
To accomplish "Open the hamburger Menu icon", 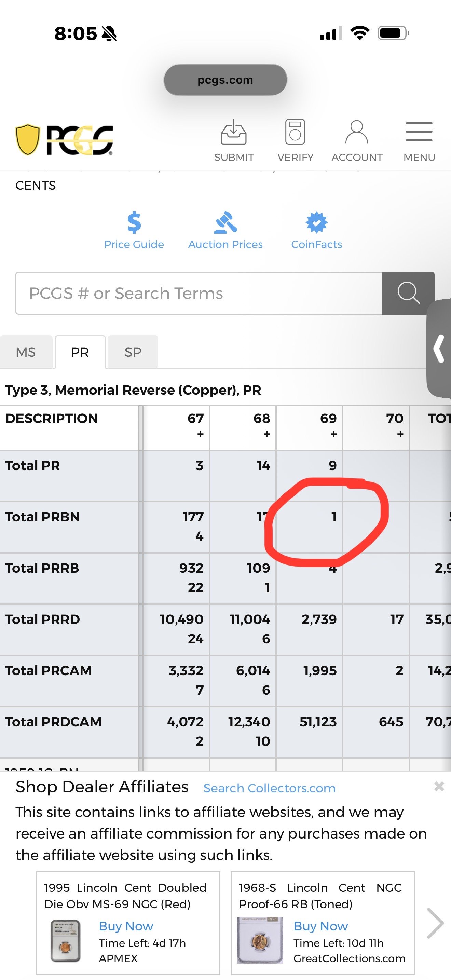I will coord(419,132).
